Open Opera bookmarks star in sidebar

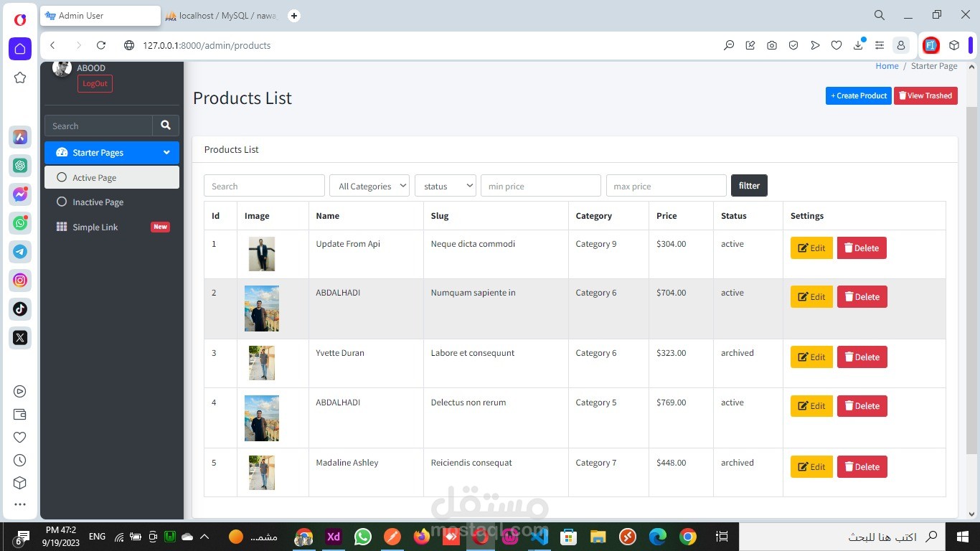20,77
